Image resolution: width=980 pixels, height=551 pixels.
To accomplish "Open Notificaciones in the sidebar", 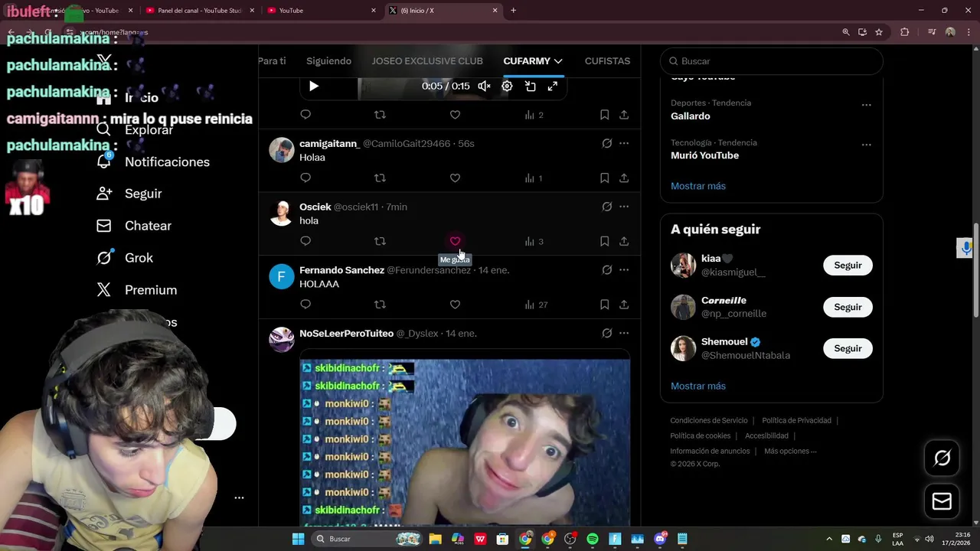I will coord(153,162).
